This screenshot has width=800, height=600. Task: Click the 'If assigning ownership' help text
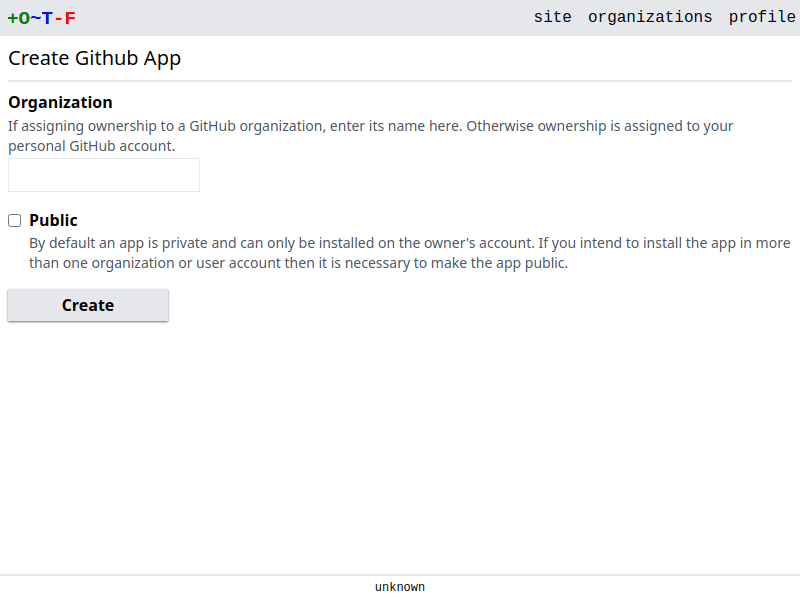tap(370, 136)
